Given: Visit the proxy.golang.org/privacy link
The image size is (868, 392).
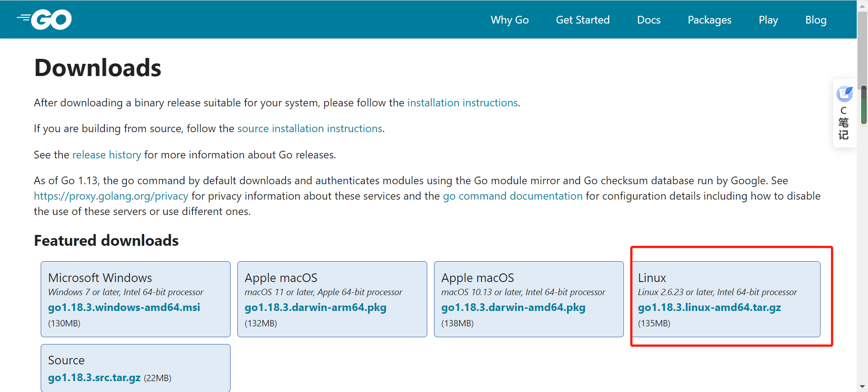Looking at the screenshot, I should (111, 196).
